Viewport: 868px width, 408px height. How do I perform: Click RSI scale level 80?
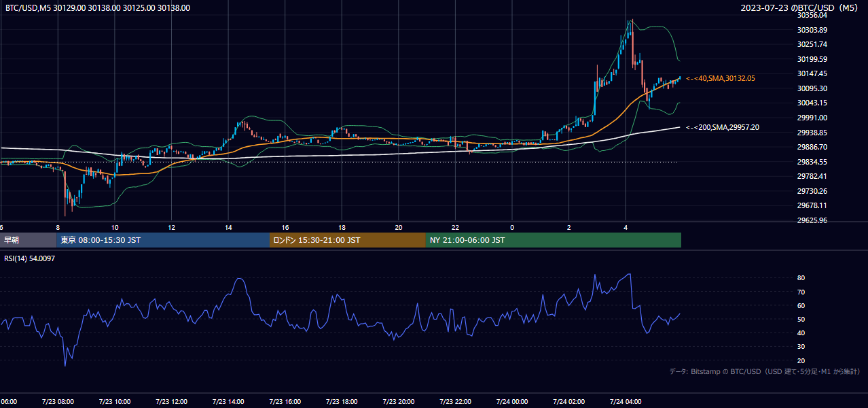click(801, 278)
